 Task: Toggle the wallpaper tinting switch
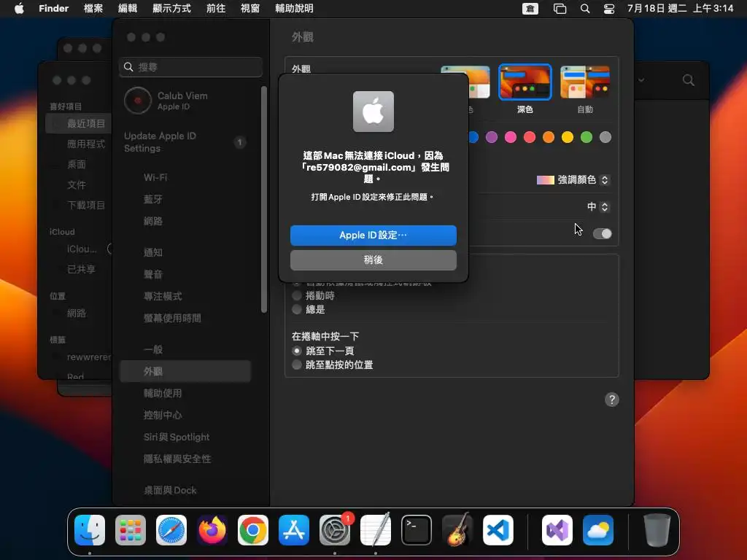coord(602,234)
